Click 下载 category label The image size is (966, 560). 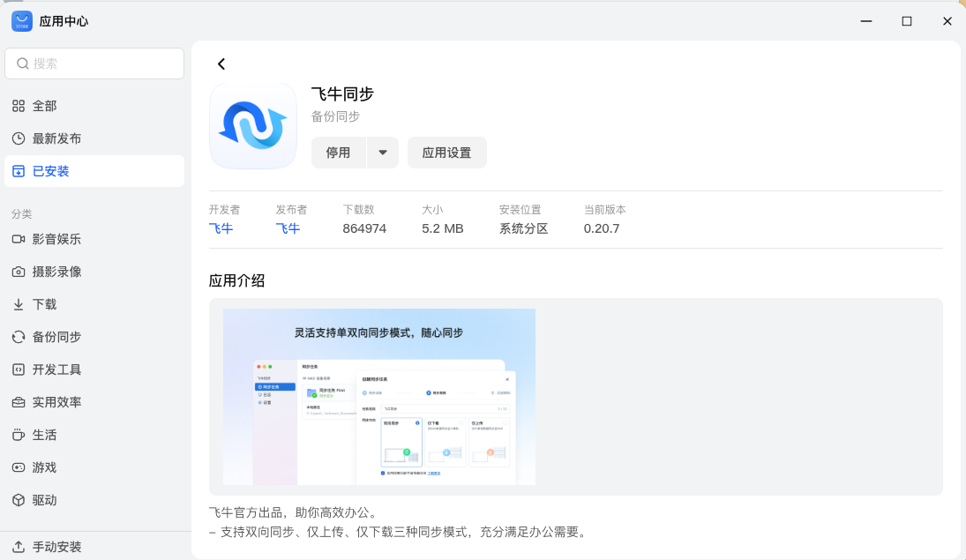click(44, 304)
